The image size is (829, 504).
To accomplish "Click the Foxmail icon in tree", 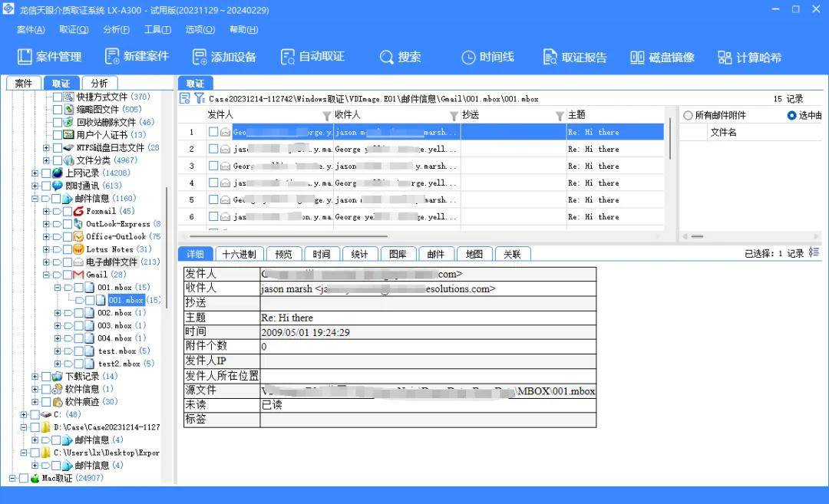I will [x=78, y=211].
